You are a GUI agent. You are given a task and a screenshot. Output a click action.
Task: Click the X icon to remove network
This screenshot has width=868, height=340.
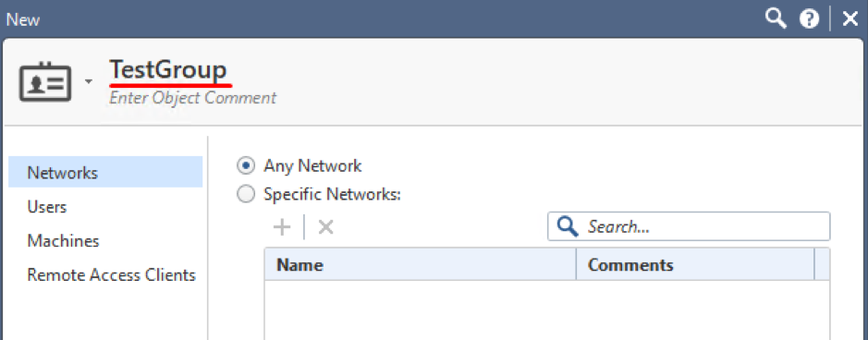click(x=325, y=226)
